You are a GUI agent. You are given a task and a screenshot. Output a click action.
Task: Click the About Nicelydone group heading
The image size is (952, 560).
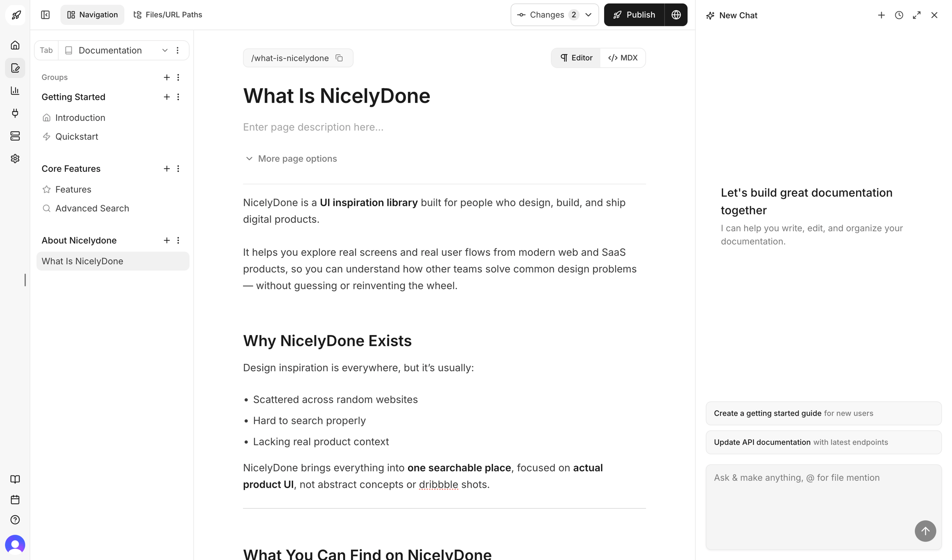coord(79,240)
